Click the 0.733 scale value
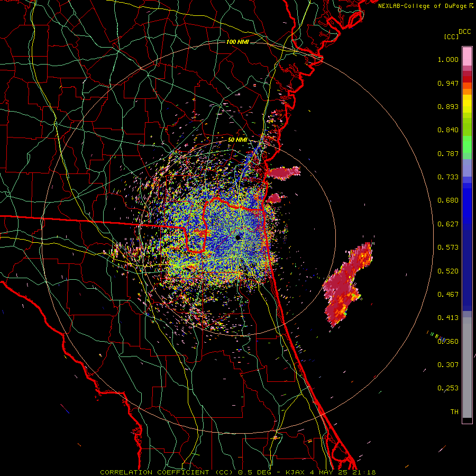This screenshot has width=476, height=476. (x=448, y=177)
